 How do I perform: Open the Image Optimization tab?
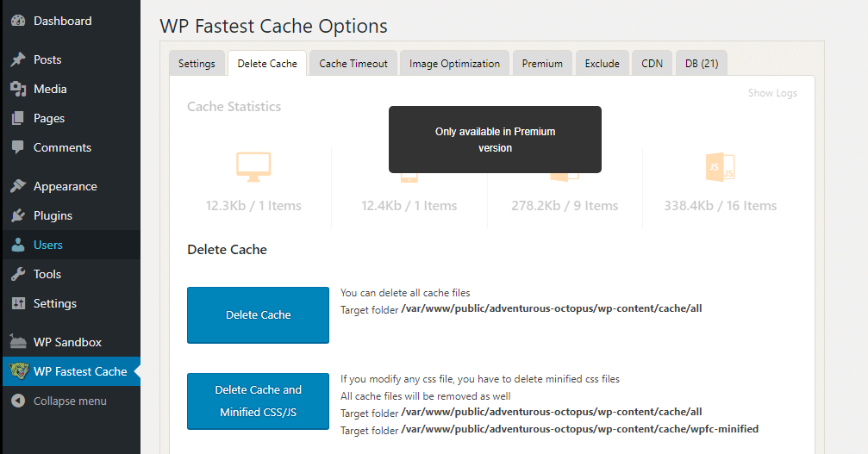tap(454, 63)
